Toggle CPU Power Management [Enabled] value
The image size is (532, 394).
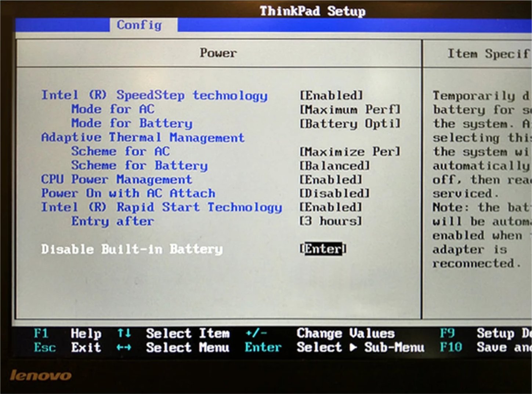pyautogui.click(x=331, y=180)
